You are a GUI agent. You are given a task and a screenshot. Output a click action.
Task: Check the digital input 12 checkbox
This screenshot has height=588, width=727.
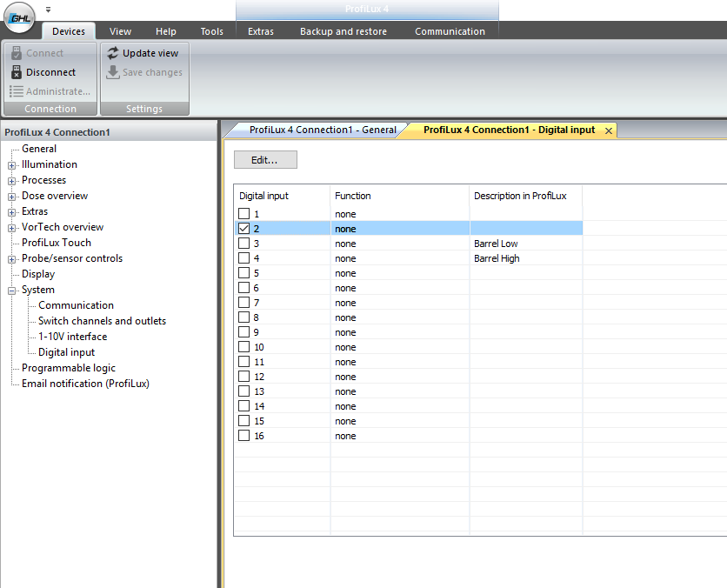[x=243, y=377]
